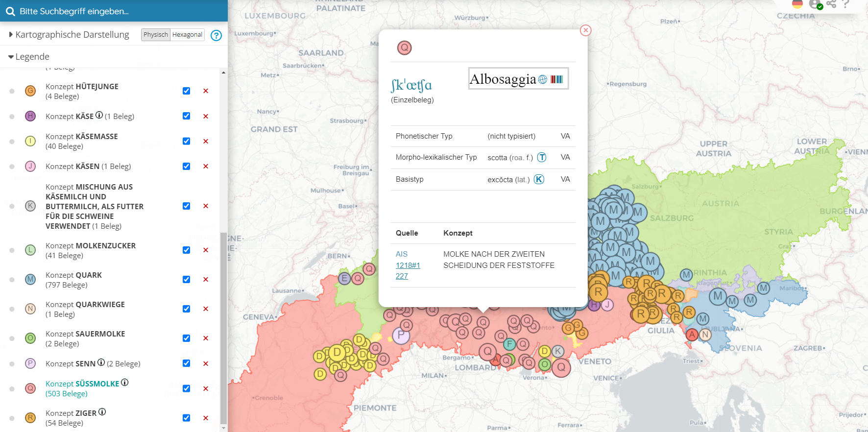Click the search magnifier icon

pos(10,11)
